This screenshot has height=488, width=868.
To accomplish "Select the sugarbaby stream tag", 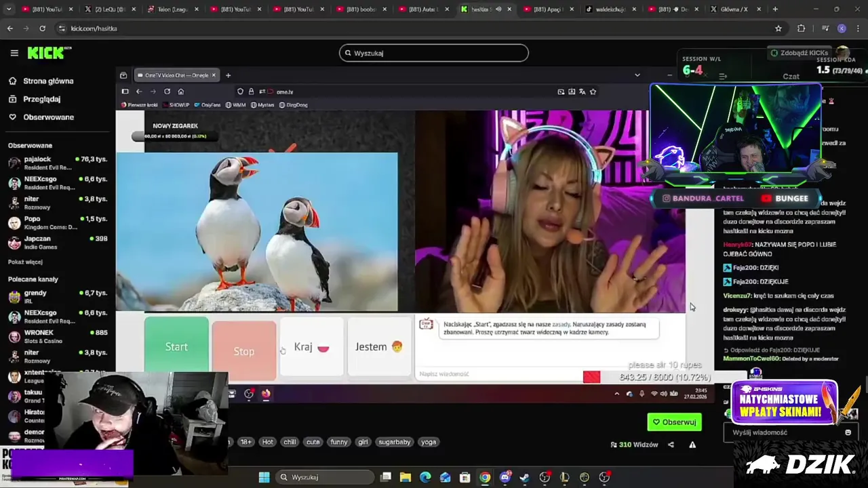I will click(395, 442).
